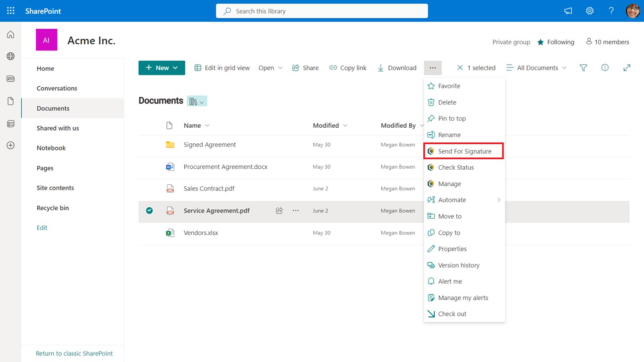This screenshot has height=362, width=644.
Task: Click the Signed Agreement folder icon
Action: pos(170,145)
